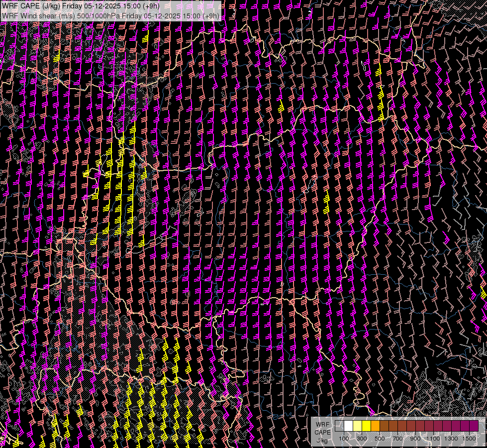Click the legend word CAPE
Viewport: 487px width, 448px height.
(322, 433)
